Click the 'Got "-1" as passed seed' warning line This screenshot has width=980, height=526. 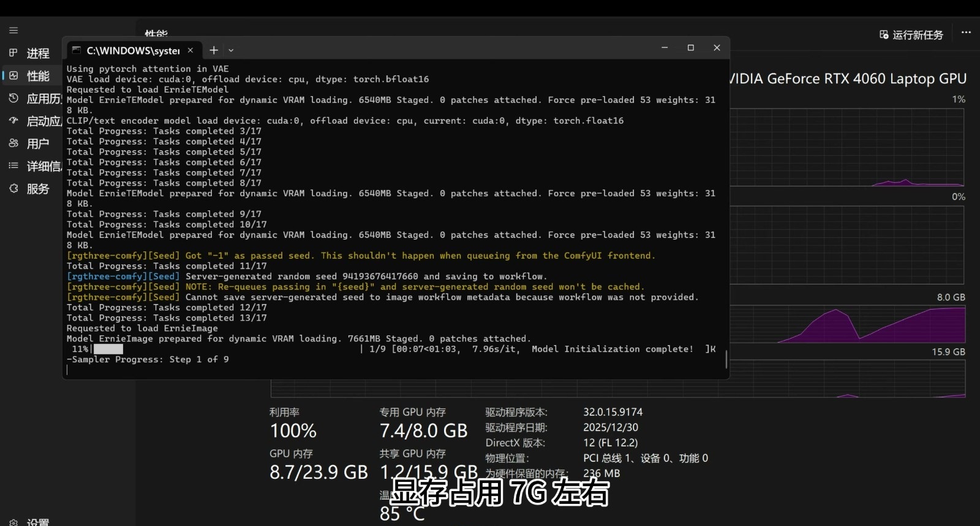pos(361,256)
